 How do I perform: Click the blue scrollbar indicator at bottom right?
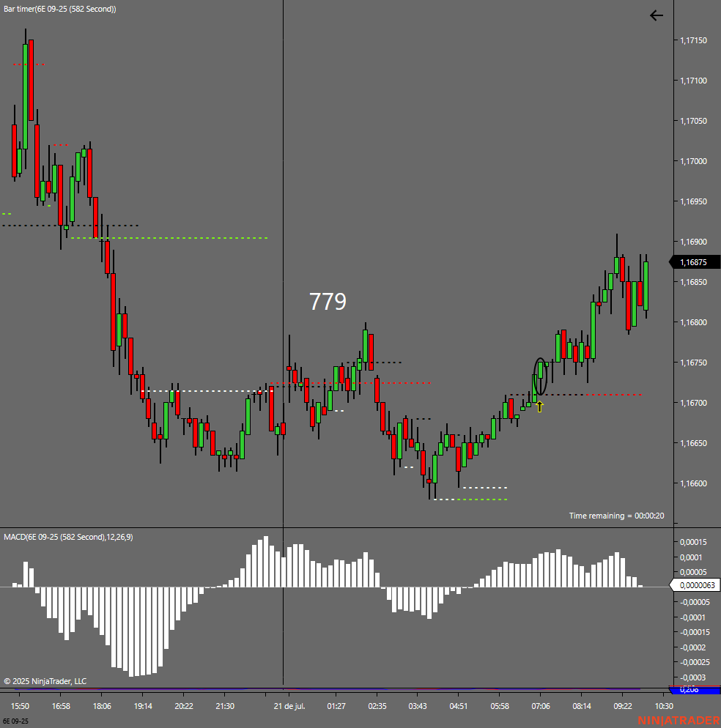point(695,690)
